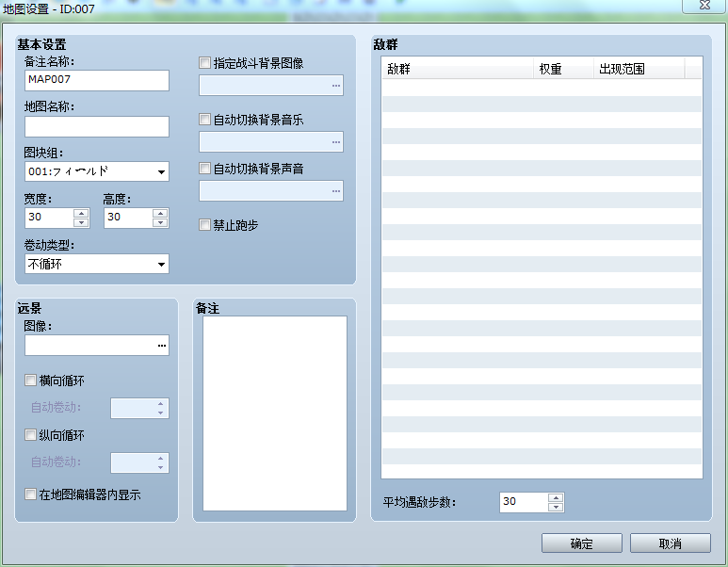Increase 宽度 width value with up arrow
Viewport: 728px width, 567px height.
click(x=81, y=213)
